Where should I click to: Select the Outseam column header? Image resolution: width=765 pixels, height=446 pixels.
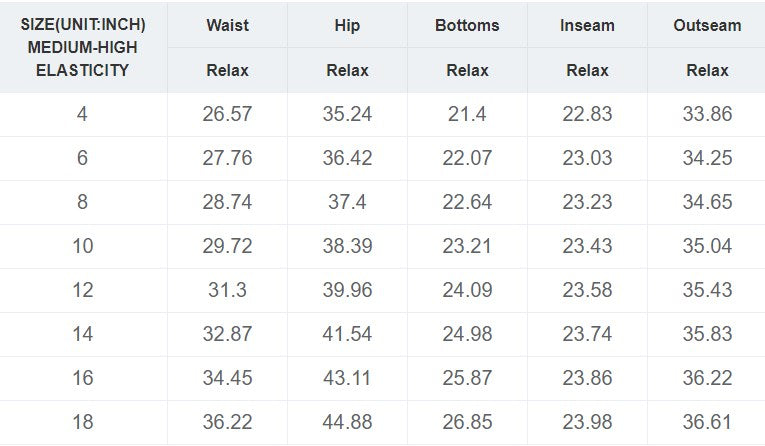(x=707, y=25)
